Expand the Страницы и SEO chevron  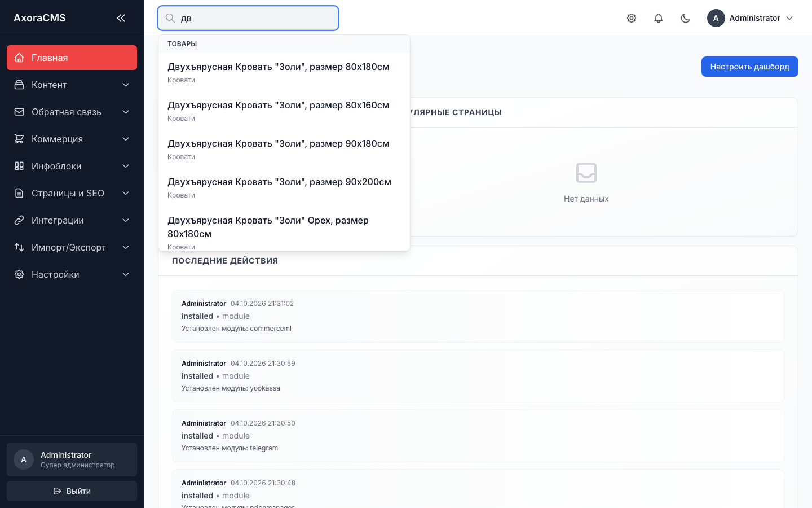point(126,193)
